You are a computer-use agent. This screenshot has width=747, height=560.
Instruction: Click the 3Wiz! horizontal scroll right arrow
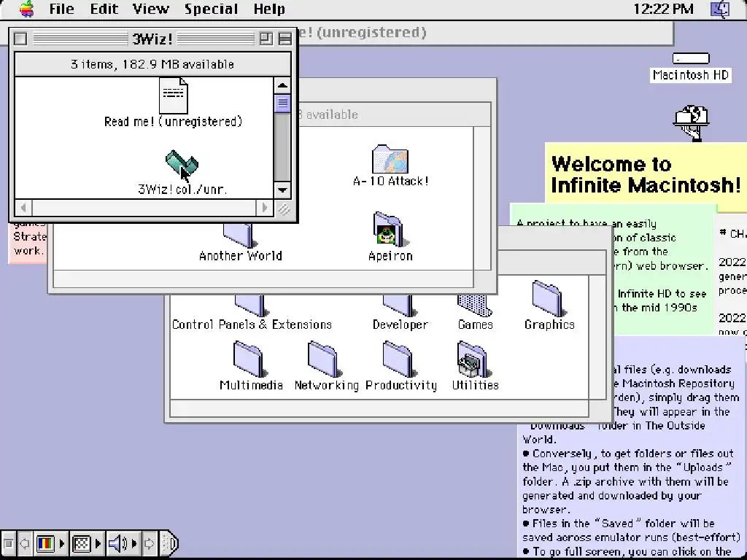265,208
